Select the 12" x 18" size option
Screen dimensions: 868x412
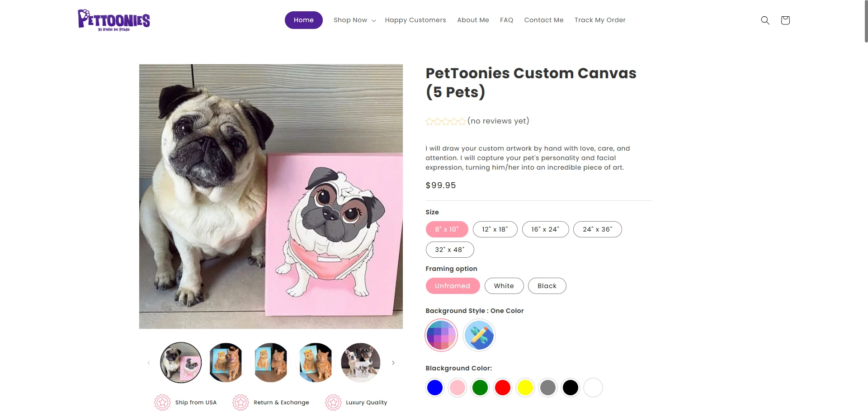[x=495, y=229]
